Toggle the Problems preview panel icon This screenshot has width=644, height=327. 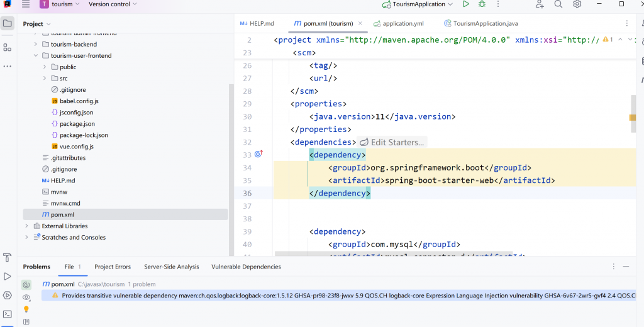point(26,322)
